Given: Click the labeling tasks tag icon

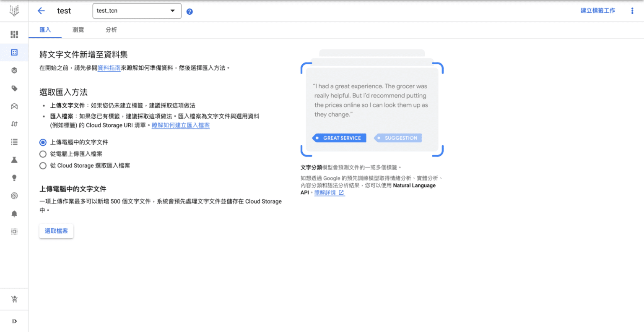Looking at the screenshot, I should 14,88.
